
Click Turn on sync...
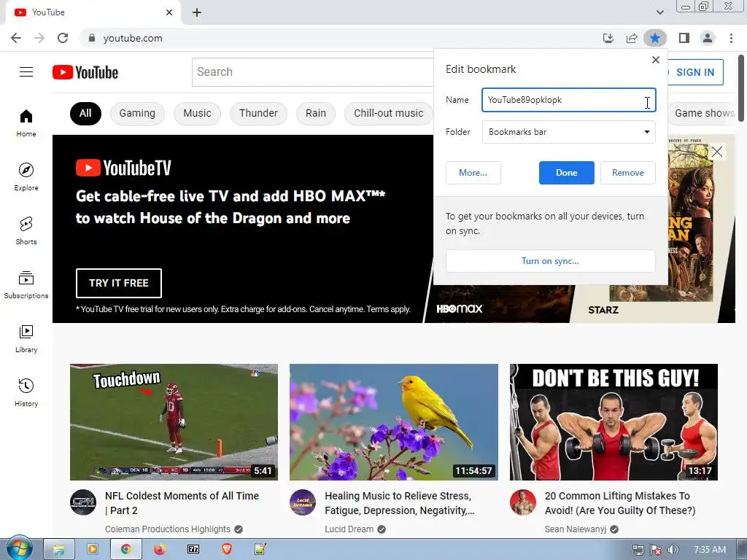coord(550,261)
